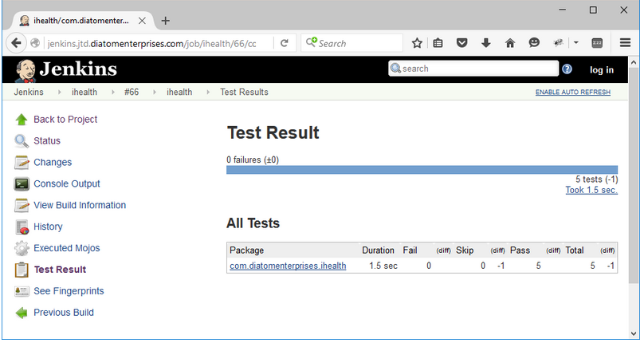Viewport: 644px width, 343px height.
Task: Click the blue test results bar
Action: coord(422,170)
